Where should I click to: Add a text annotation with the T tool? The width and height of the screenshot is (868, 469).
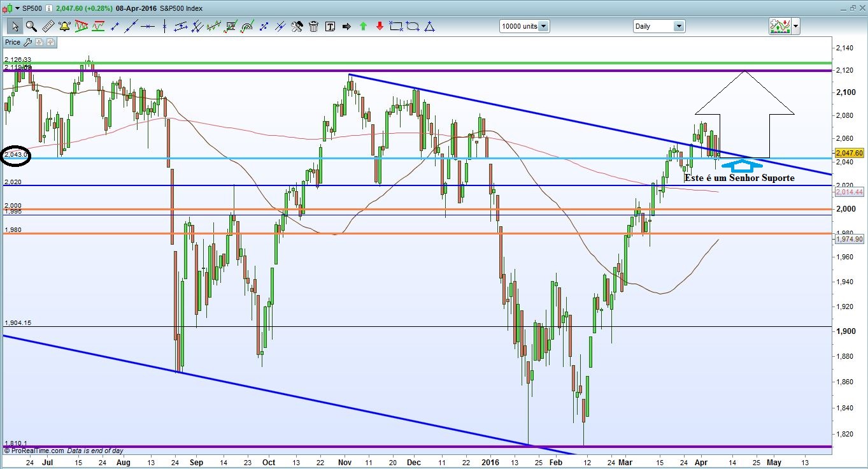(x=330, y=26)
